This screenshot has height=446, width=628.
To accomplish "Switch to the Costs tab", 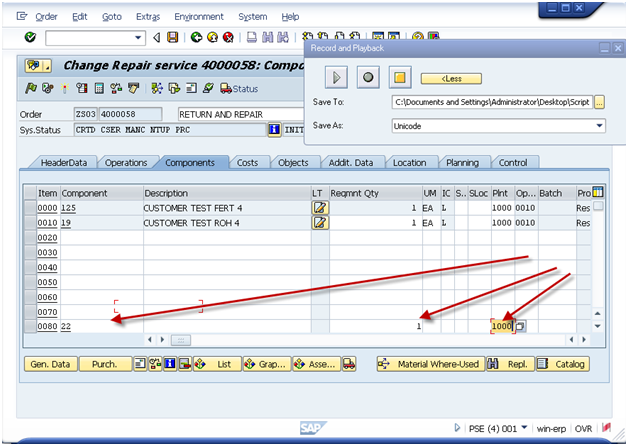I will tap(247, 163).
